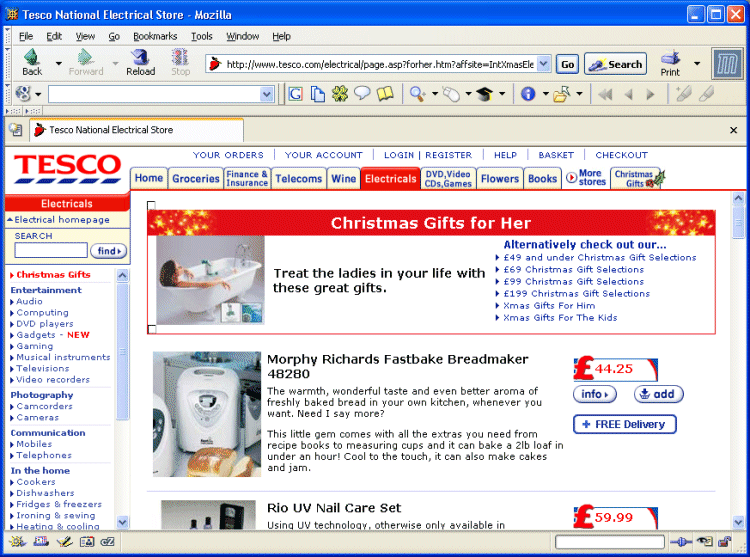The image size is (750, 557).
Task: Add Morphy Richards Breadmaker to basket
Action: (x=659, y=394)
